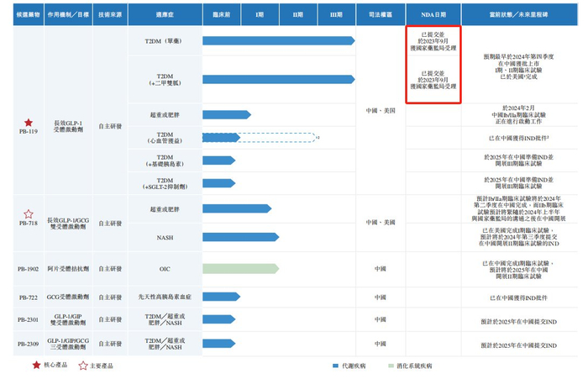Select the 臨床前 column header
Screen dimensions: 588x379
[x=222, y=14]
